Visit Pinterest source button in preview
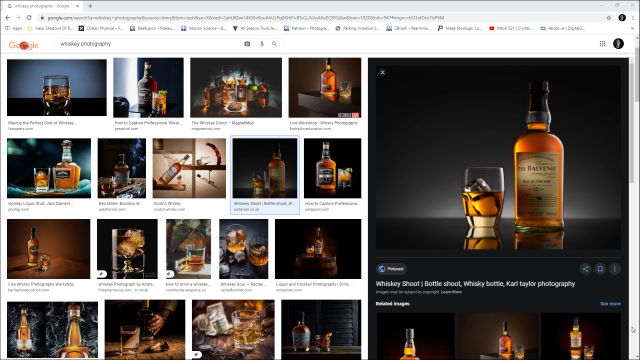640x360 pixels. [x=391, y=269]
